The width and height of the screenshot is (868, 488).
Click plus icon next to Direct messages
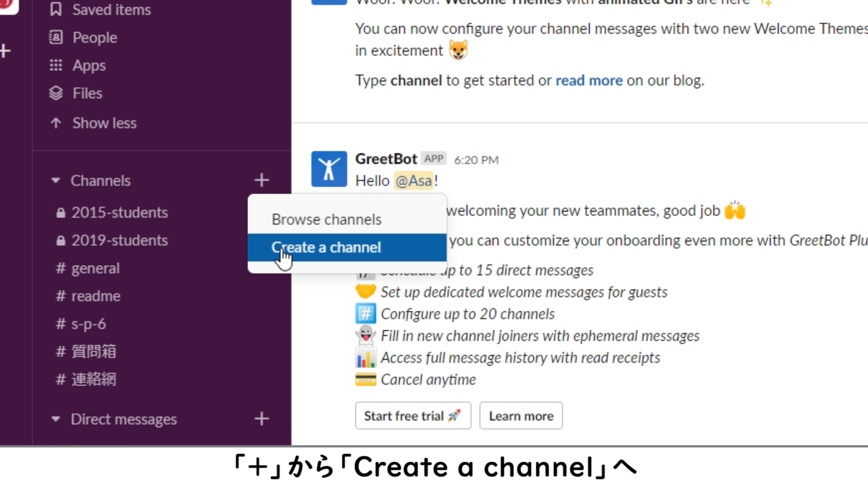pos(261,419)
